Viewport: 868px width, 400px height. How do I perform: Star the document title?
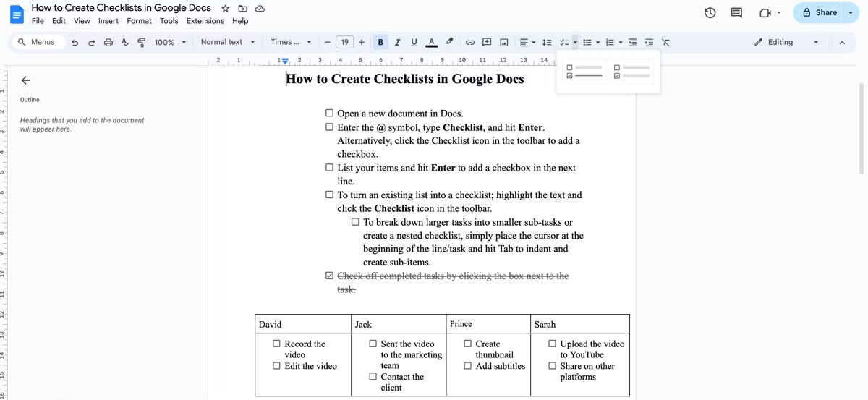point(225,9)
